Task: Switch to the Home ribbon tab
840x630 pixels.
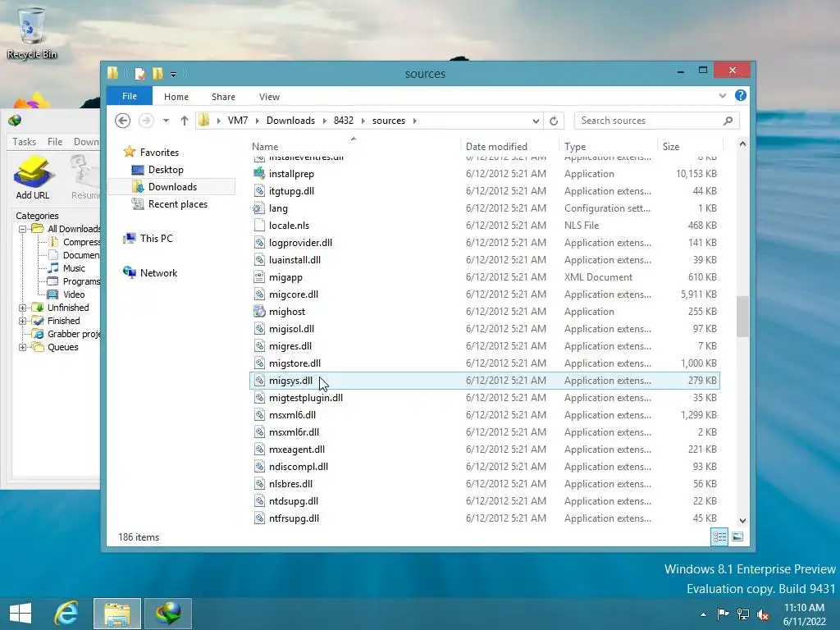Action: pyautogui.click(x=176, y=97)
